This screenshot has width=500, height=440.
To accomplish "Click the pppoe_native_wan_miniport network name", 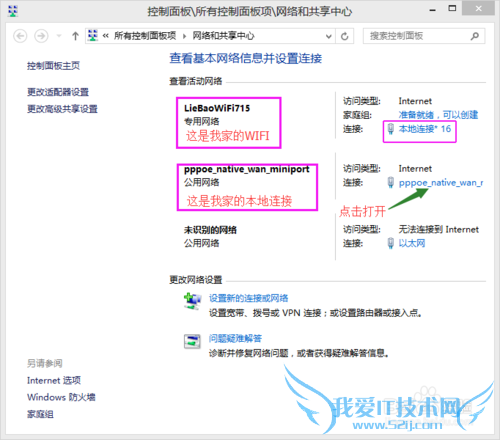I will [247, 169].
